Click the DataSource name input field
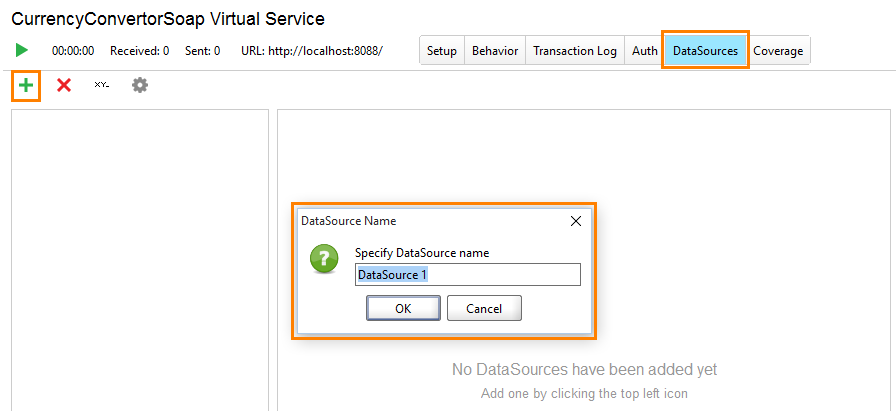 click(x=468, y=274)
